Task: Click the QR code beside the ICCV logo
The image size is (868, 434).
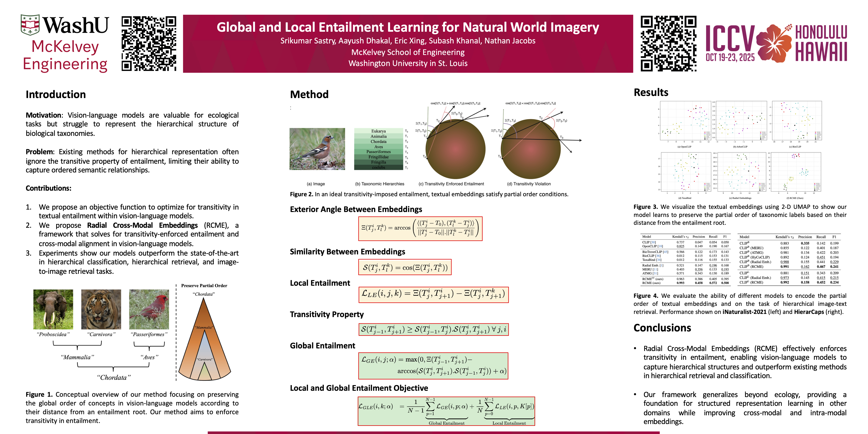Action: click(x=668, y=43)
